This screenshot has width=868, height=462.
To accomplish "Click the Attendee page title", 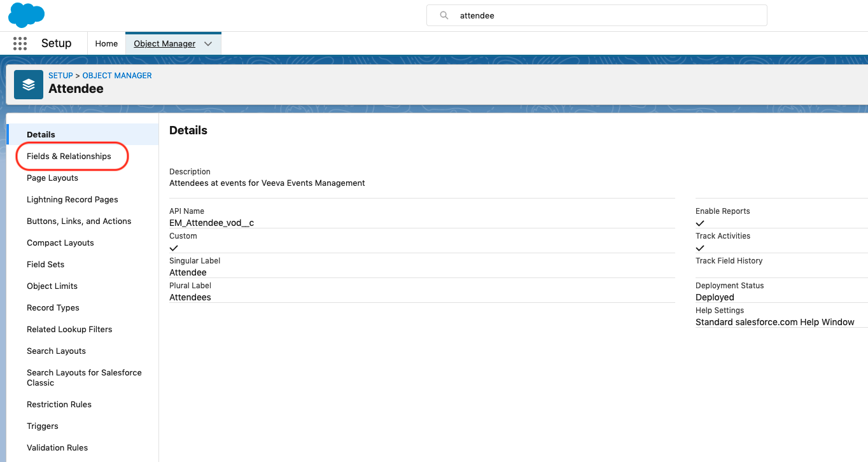I will click(x=76, y=88).
